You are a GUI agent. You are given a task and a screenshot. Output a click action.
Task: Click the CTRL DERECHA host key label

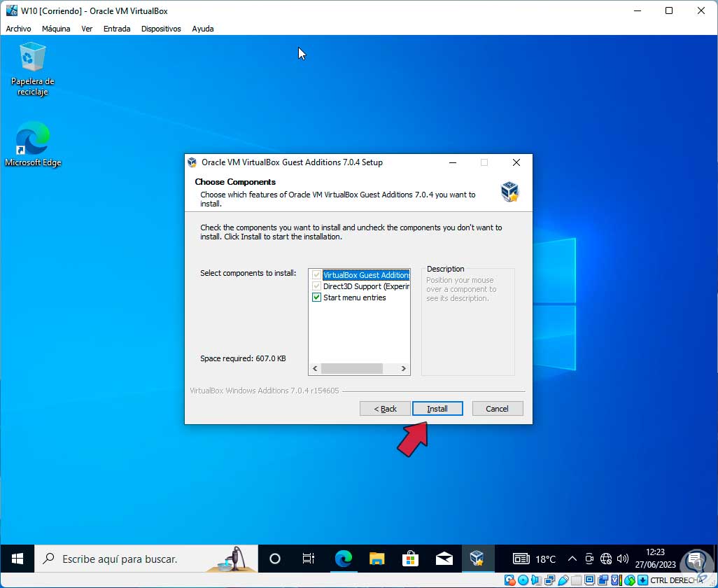[x=676, y=581]
